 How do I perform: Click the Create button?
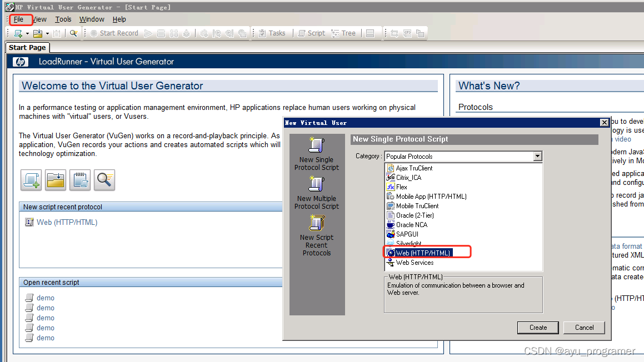click(x=538, y=328)
